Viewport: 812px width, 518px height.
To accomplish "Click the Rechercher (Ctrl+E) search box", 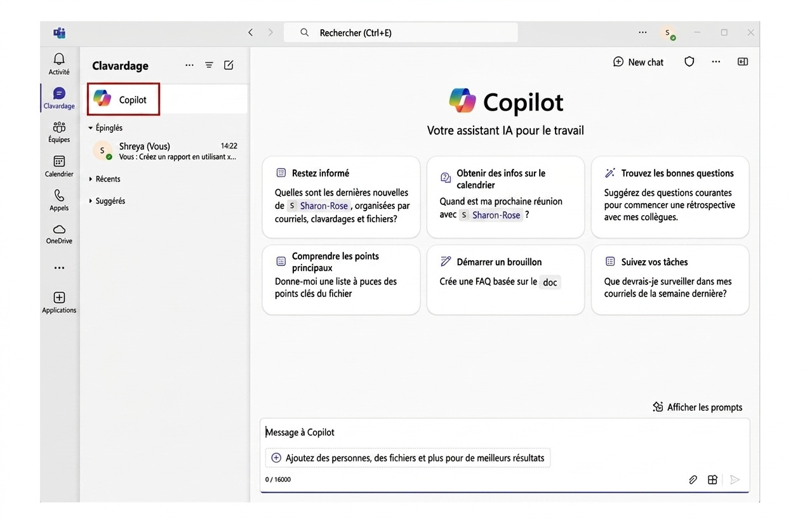I will coord(401,32).
